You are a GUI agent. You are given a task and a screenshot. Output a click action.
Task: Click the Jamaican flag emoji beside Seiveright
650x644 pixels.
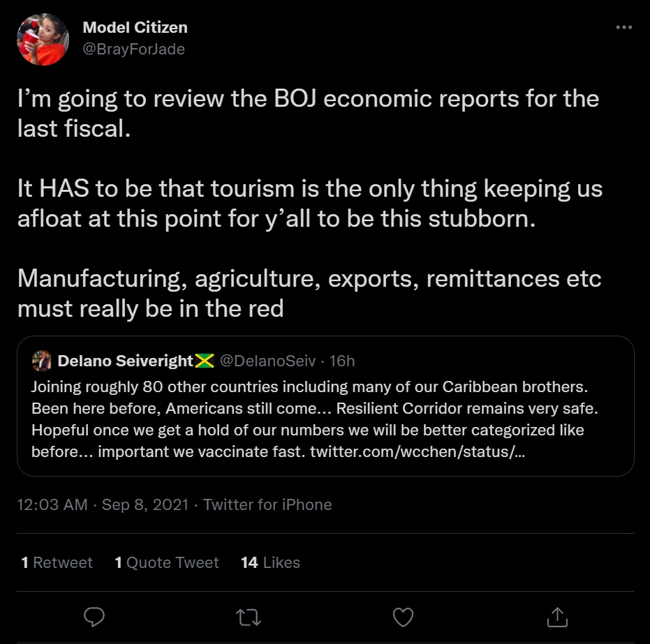(x=205, y=361)
